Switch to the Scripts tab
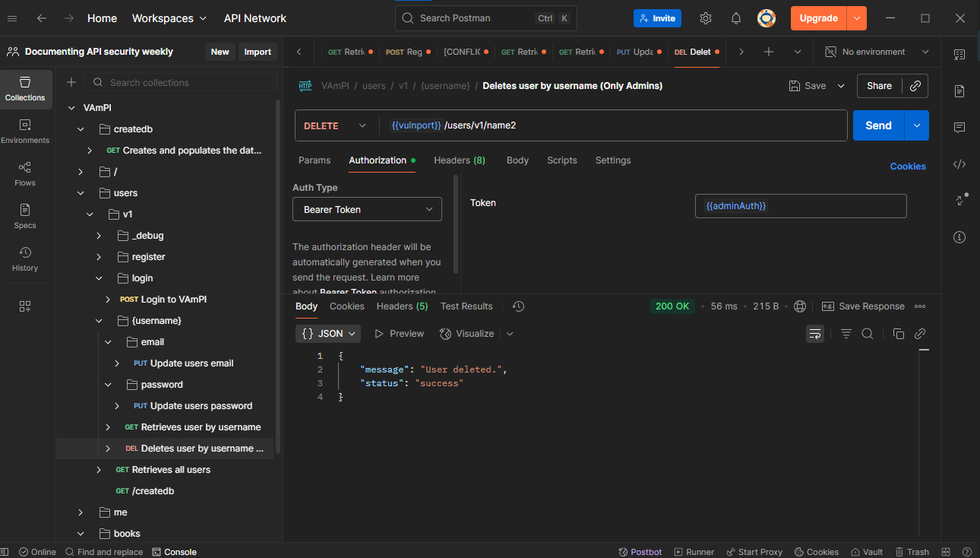Viewport: 980px width, 558px height. [x=562, y=160]
